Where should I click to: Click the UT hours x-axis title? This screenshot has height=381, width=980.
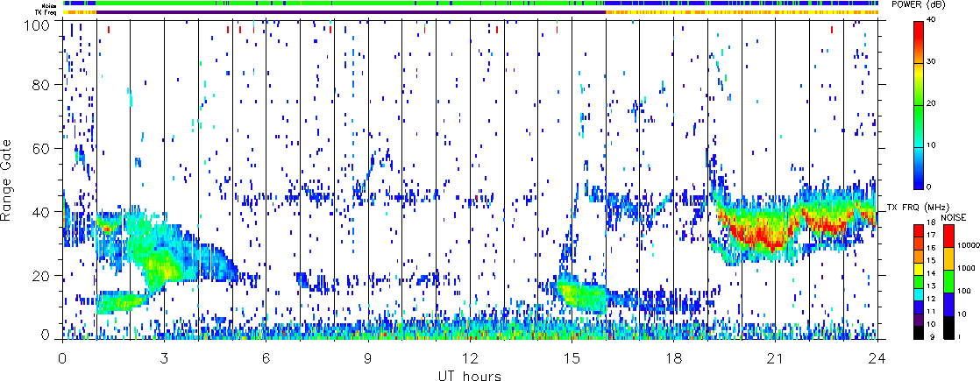[x=469, y=375]
